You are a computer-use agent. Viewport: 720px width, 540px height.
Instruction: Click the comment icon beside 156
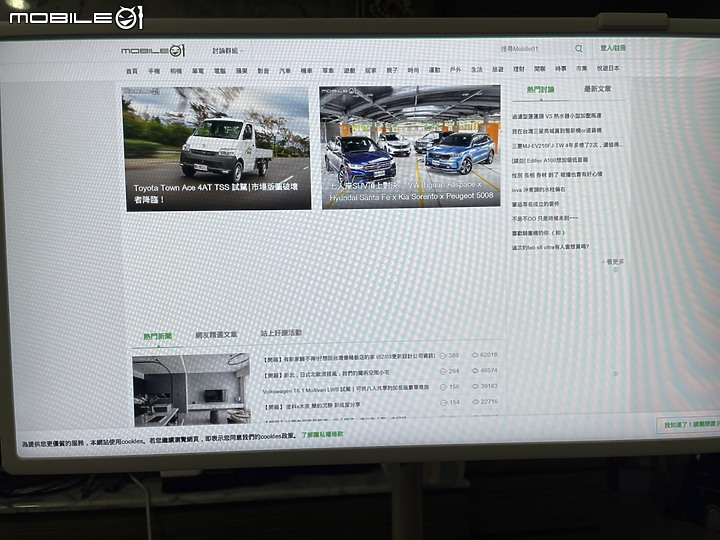point(443,387)
